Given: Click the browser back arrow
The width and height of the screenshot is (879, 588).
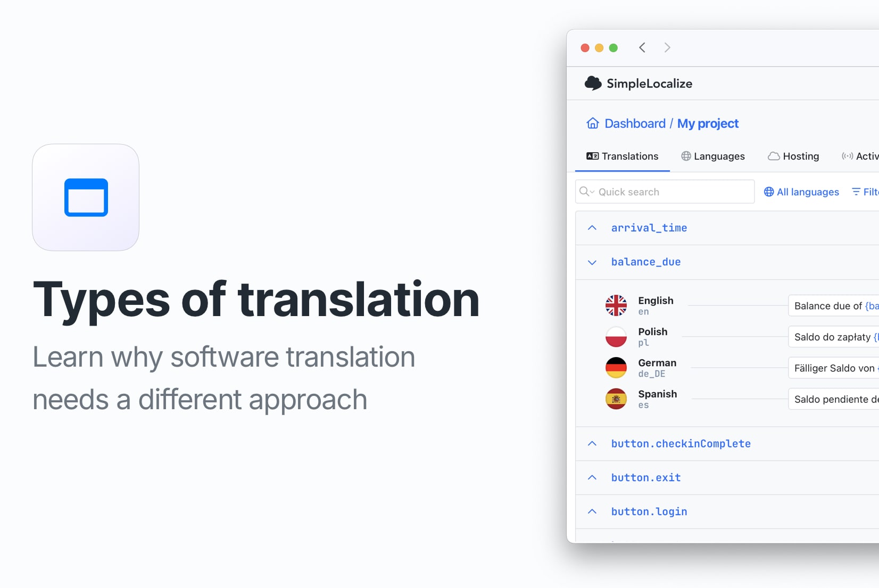Looking at the screenshot, I should (x=642, y=48).
